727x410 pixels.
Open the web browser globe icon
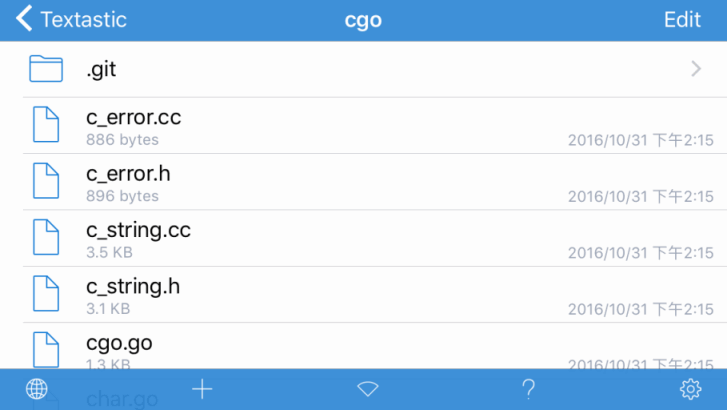point(37,389)
